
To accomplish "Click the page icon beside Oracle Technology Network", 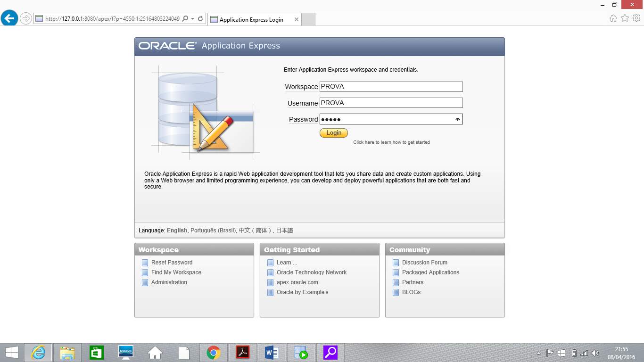I will (271, 272).
